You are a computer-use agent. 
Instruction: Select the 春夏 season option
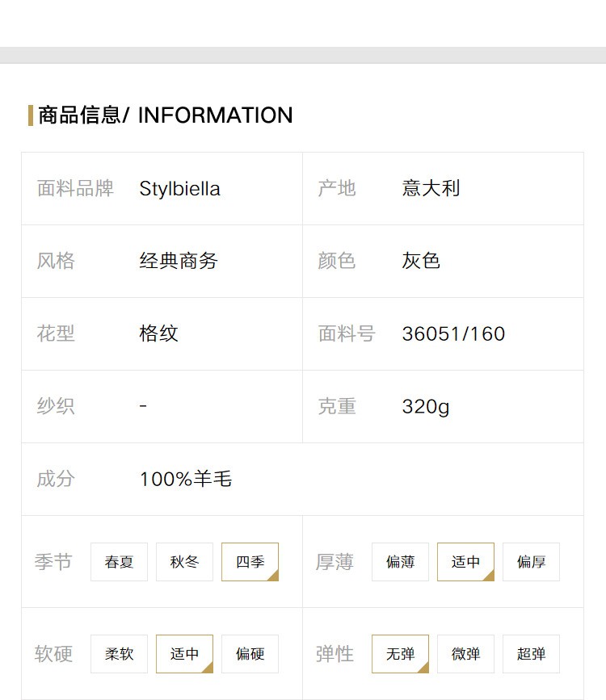coord(119,562)
